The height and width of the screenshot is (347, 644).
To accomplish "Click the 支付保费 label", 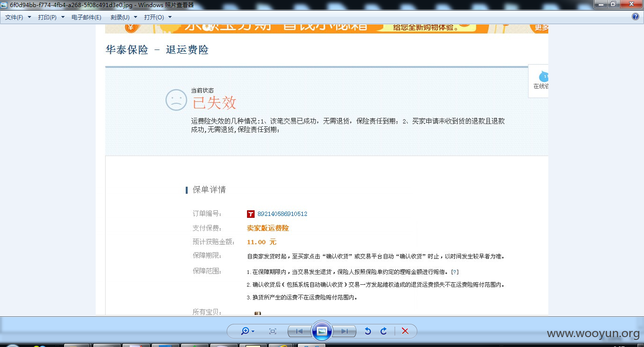I will 207,228.
